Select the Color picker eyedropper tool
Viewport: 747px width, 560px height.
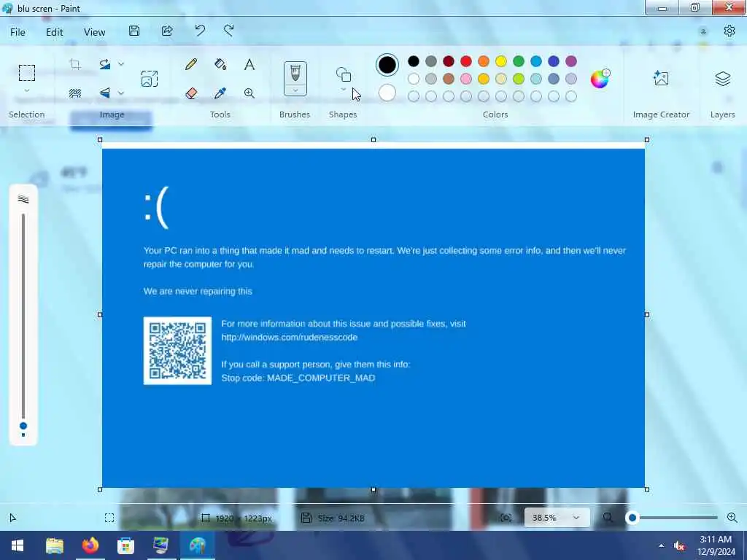coord(220,93)
